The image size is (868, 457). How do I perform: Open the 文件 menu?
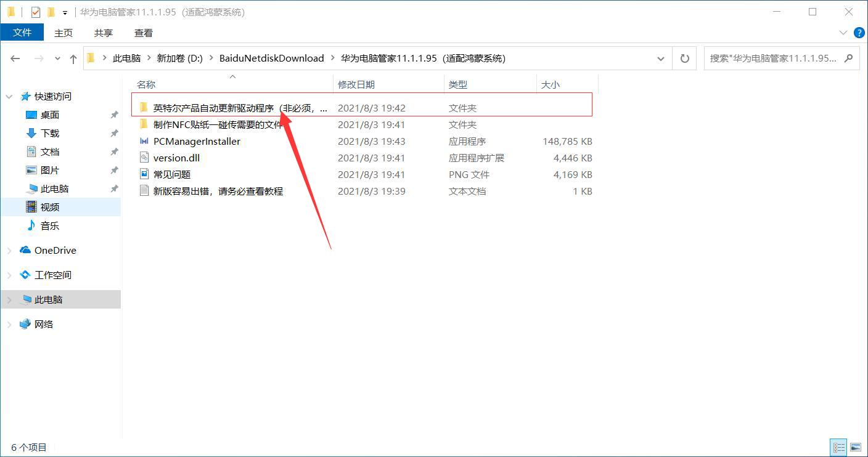(22, 33)
